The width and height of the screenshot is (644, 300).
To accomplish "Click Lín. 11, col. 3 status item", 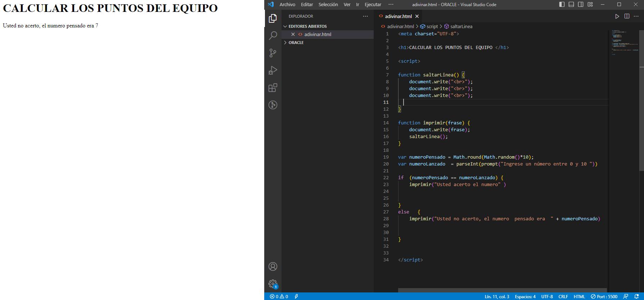I will pos(497,296).
